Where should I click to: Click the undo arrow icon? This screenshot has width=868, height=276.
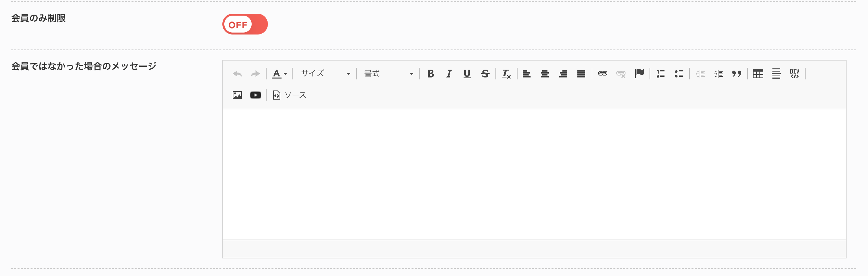(238, 74)
